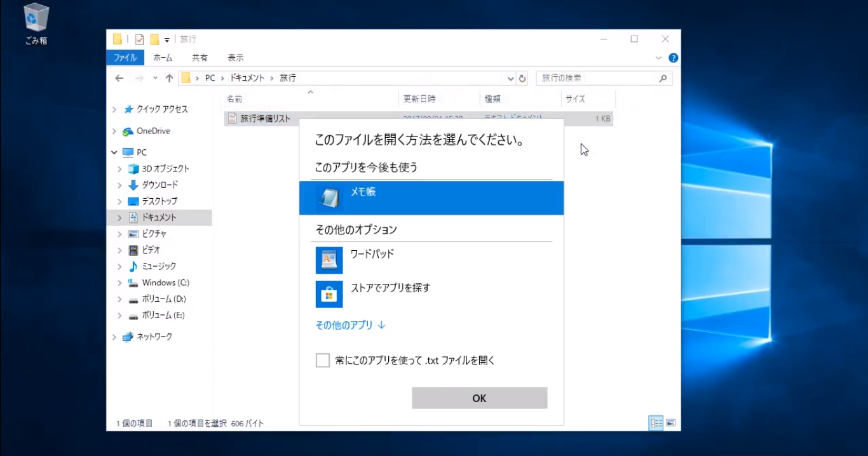Image resolution: width=868 pixels, height=456 pixels.
Task: Select メモ帳 in the app chooser
Action: 431,198
